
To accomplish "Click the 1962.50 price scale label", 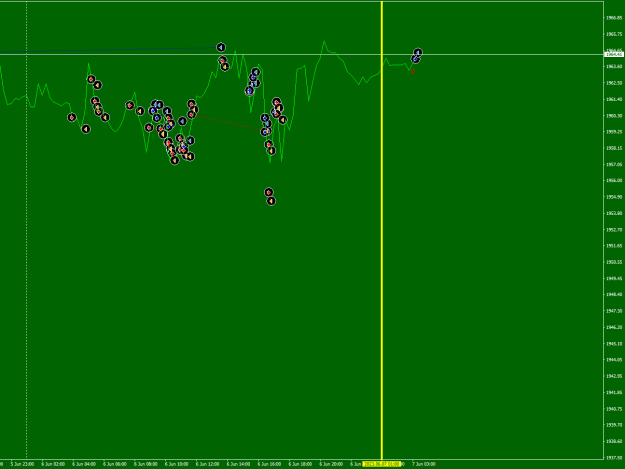I will pos(614,83).
